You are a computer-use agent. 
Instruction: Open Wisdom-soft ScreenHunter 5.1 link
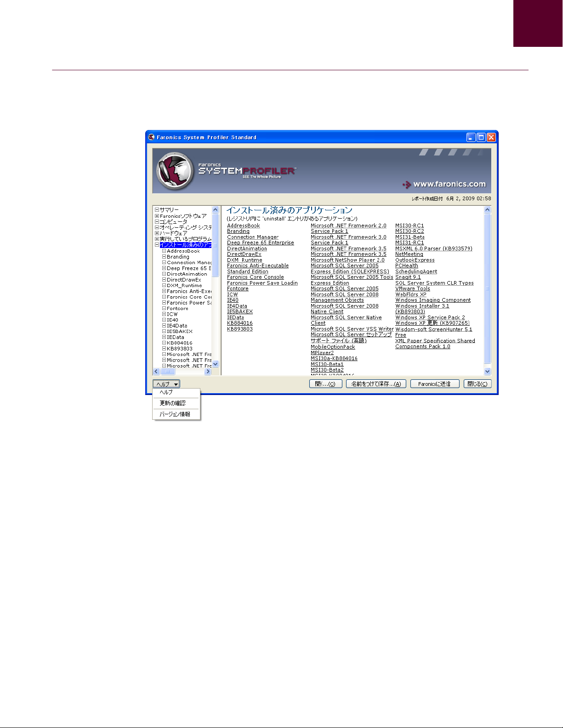point(434,329)
